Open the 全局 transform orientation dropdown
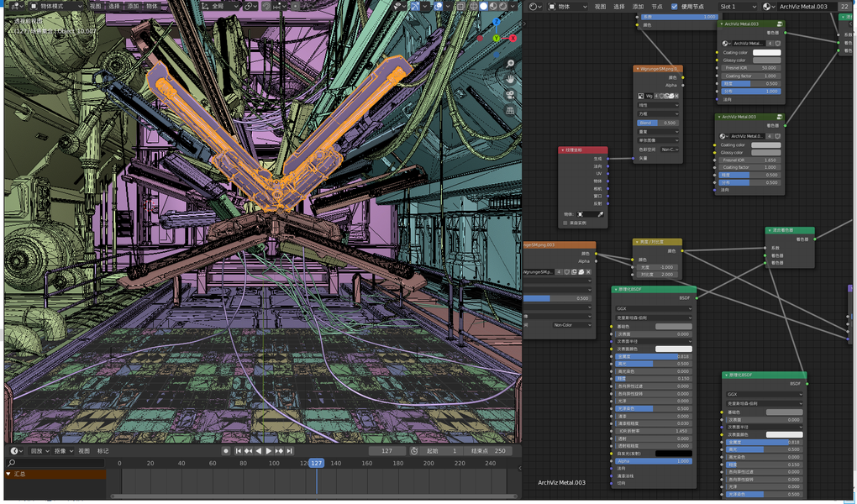The width and height of the screenshot is (857, 504). coord(221,6)
